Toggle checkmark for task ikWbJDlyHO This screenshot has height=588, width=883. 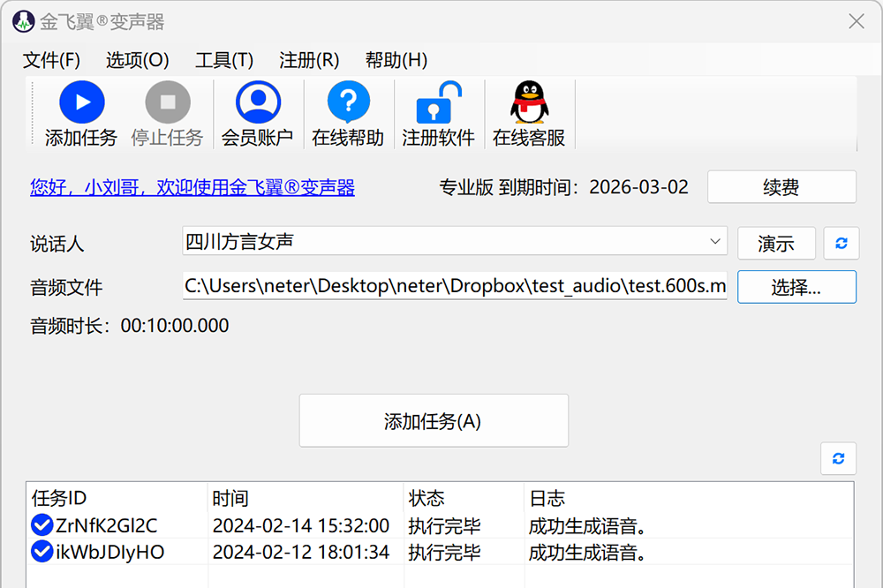[x=42, y=553]
